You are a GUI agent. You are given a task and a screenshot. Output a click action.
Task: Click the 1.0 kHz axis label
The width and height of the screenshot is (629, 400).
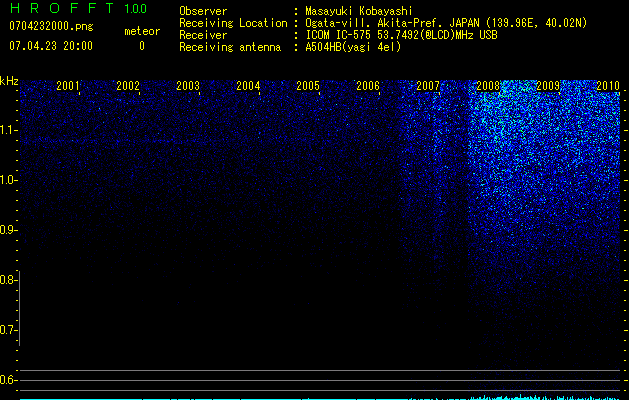coord(8,180)
